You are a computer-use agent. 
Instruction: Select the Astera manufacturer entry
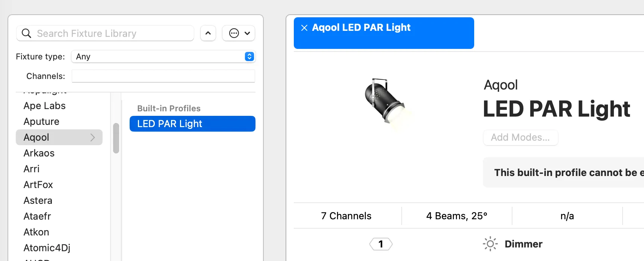click(x=38, y=200)
